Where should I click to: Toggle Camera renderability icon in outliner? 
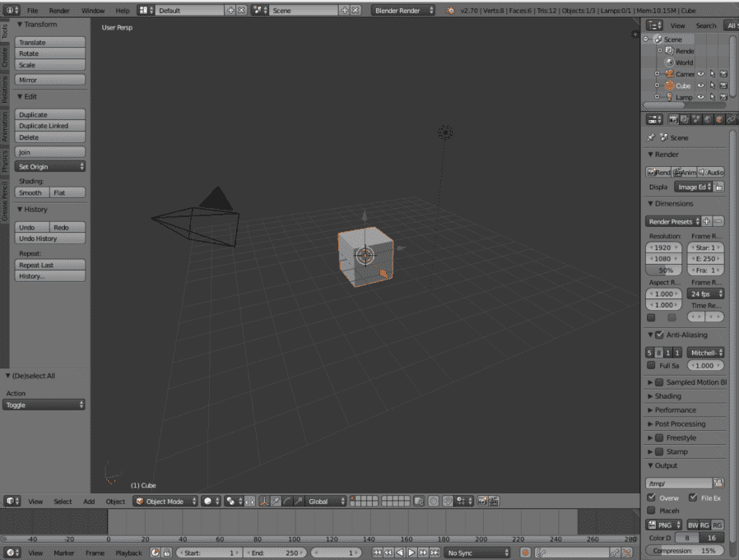click(724, 74)
